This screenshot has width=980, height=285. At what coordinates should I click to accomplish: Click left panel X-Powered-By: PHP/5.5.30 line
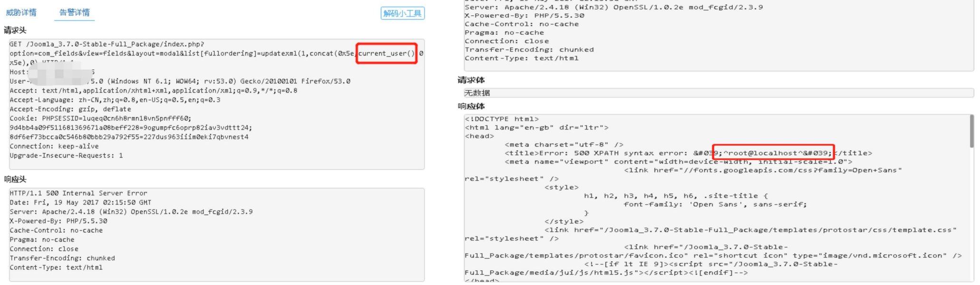point(58,221)
